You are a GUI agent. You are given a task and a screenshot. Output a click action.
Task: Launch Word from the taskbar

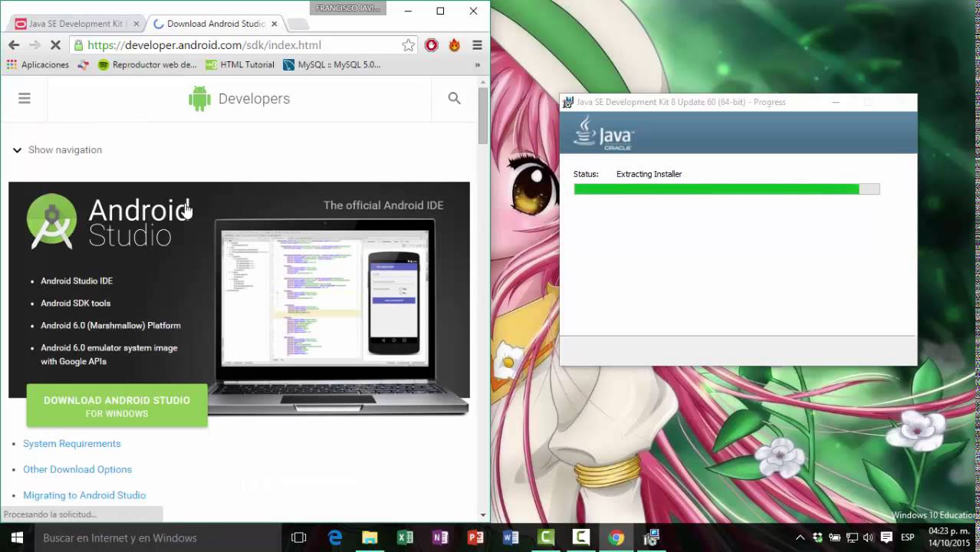[x=511, y=537]
